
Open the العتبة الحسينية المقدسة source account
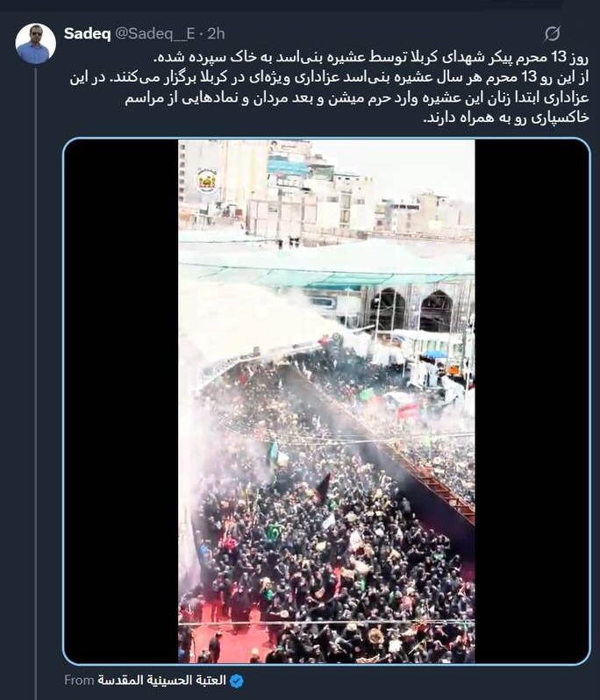click(x=162, y=681)
